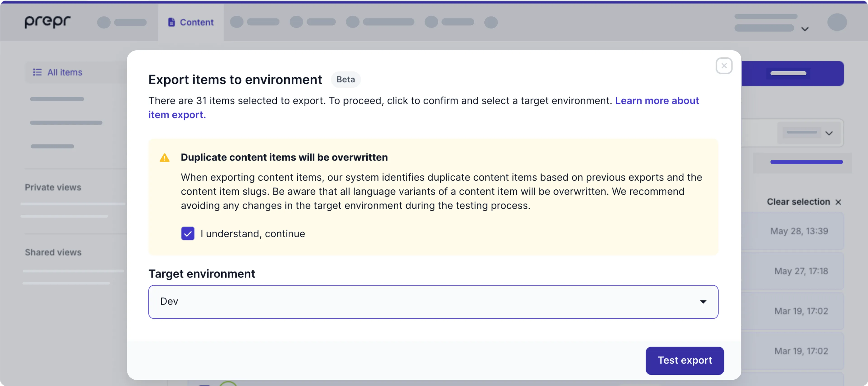Click the Private views heading
868x386 pixels.
pyautogui.click(x=53, y=187)
